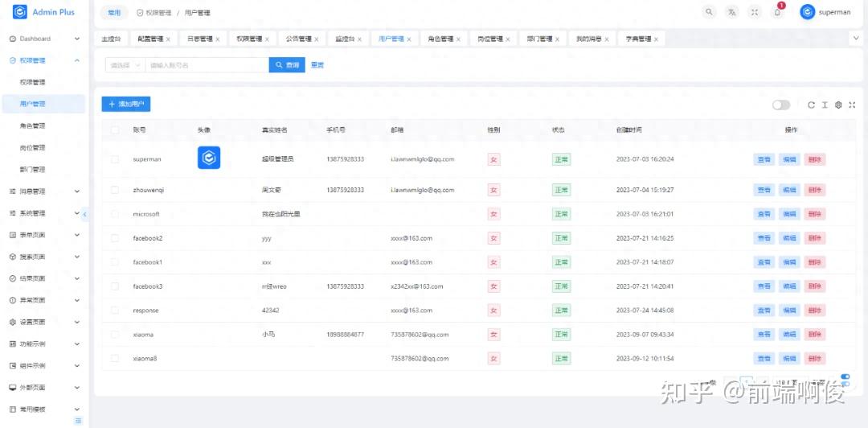
Task: Click 查看 for the superman row
Action: (x=764, y=159)
